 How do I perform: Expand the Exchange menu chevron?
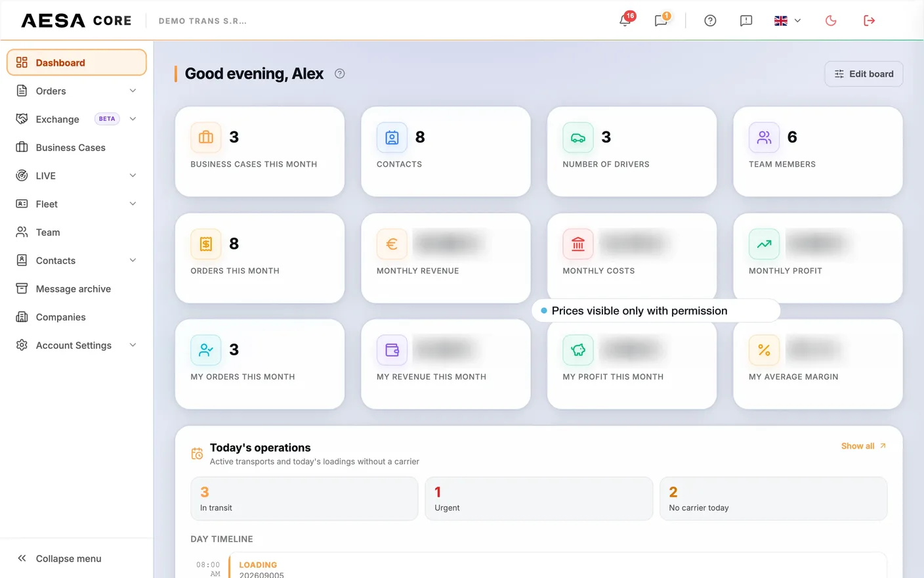[133, 119]
